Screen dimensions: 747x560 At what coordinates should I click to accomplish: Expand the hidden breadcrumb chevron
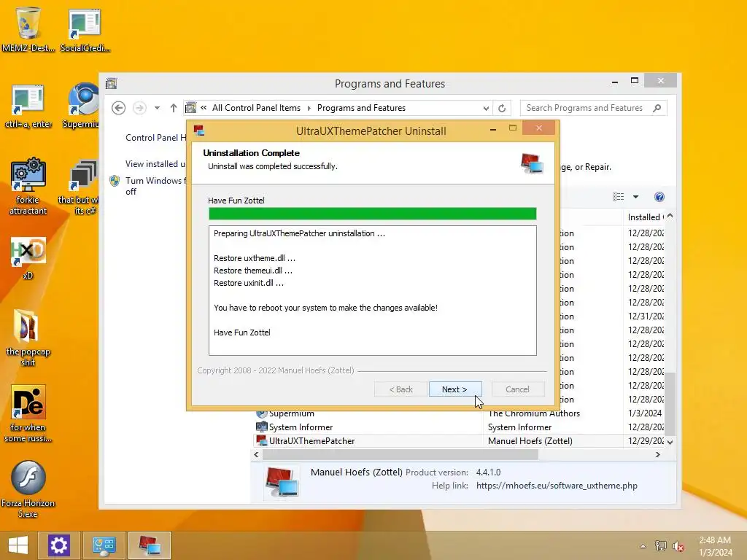pyautogui.click(x=204, y=108)
